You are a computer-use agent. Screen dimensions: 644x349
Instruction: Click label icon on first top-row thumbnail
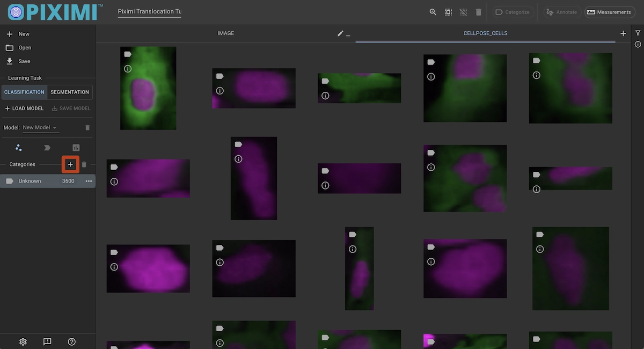[x=128, y=54]
